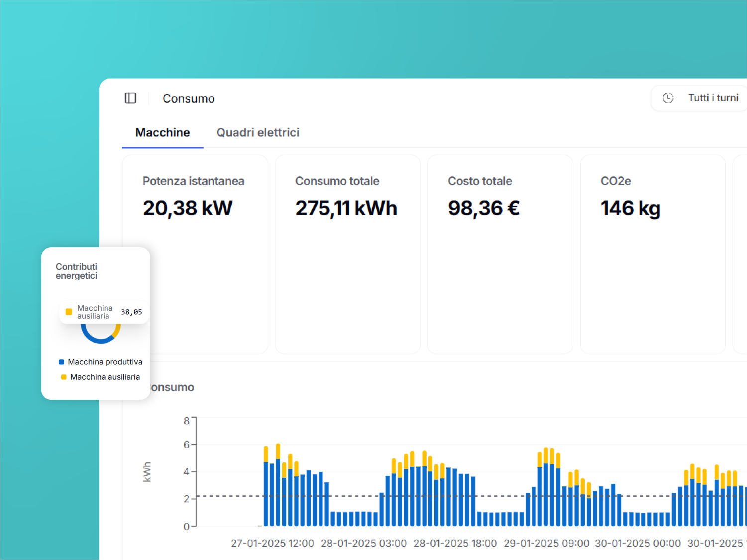Click the 8 tick on the y-axis
Image resolution: width=747 pixels, height=560 pixels.
(x=187, y=421)
